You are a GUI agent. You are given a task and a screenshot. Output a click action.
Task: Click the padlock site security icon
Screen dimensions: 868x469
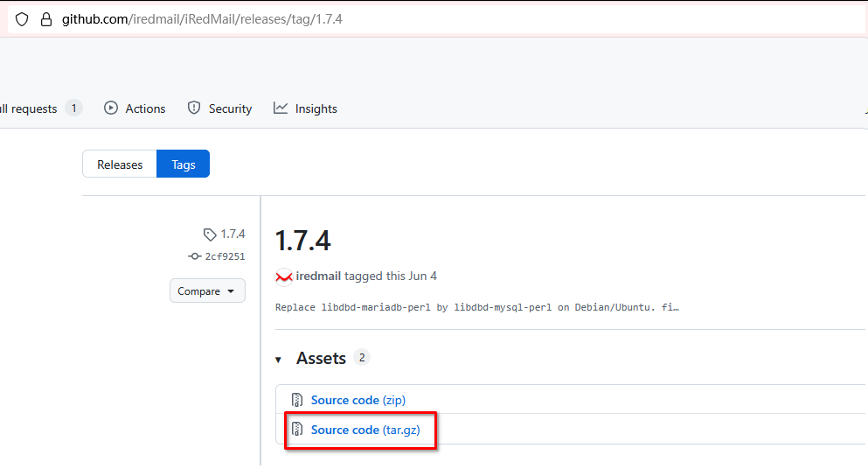tap(46, 19)
